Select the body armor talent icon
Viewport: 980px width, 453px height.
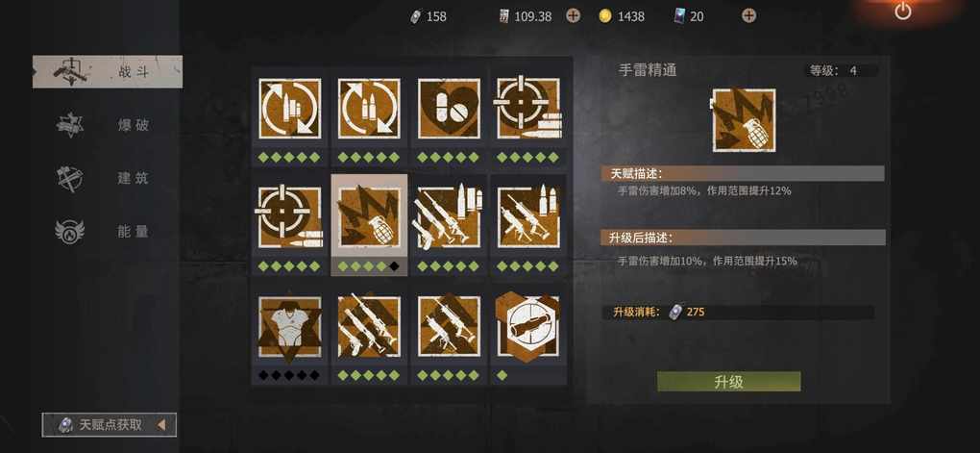point(289,327)
